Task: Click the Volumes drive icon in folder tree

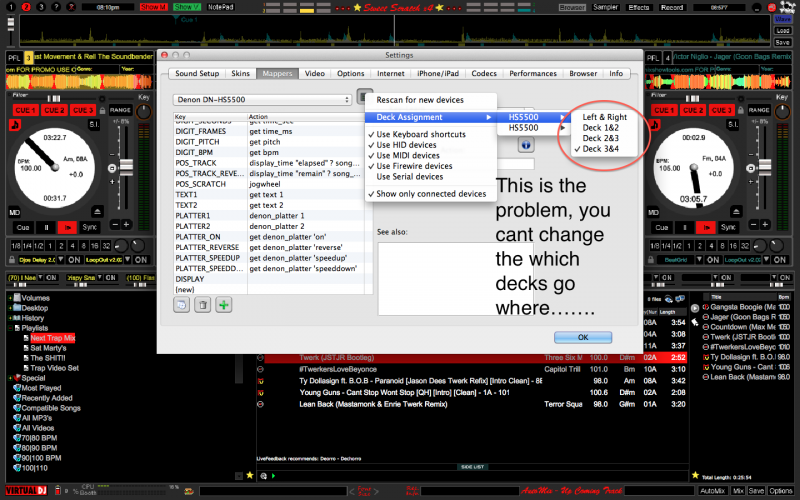Action: (x=17, y=298)
